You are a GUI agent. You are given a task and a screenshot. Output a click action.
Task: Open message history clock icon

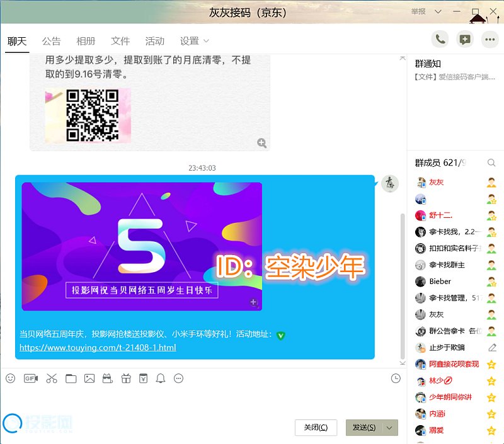click(396, 379)
